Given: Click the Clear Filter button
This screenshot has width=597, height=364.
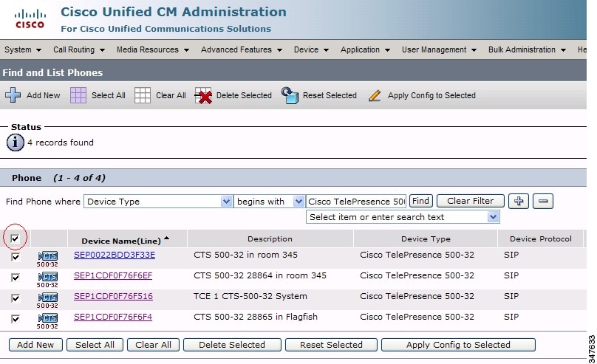Looking at the screenshot, I should 470,201.
